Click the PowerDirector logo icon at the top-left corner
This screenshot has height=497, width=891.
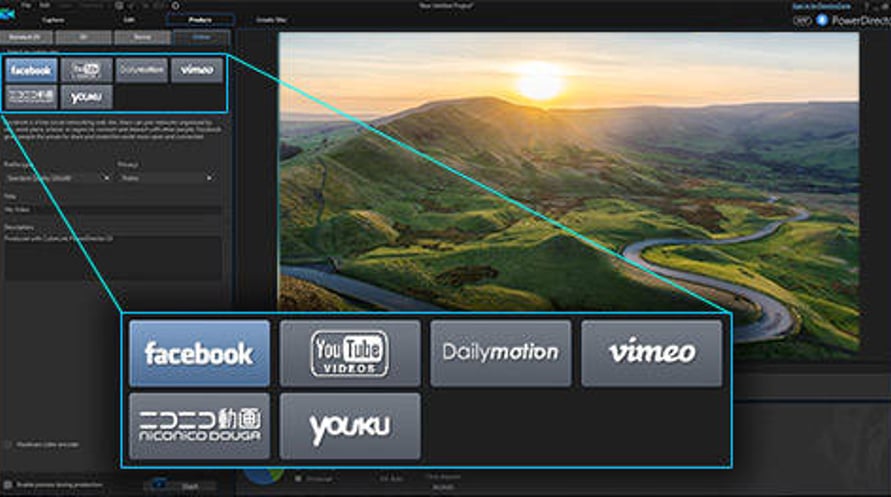pyautogui.click(x=7, y=14)
